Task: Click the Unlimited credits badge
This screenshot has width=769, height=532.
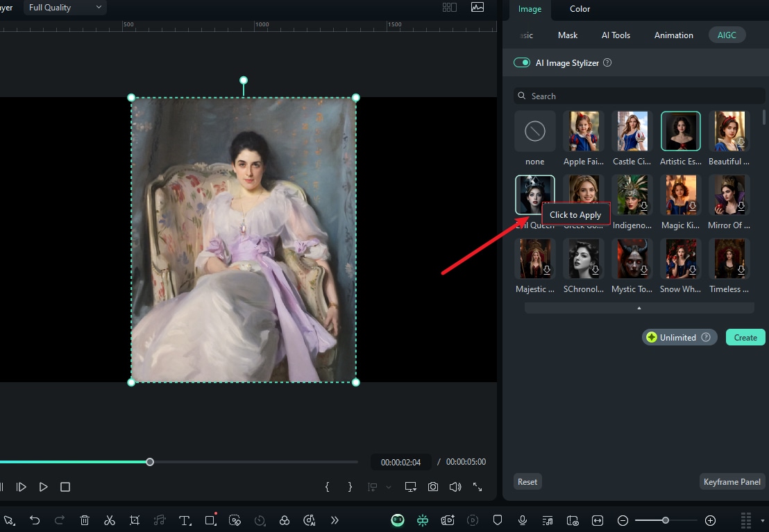Action: click(x=679, y=337)
